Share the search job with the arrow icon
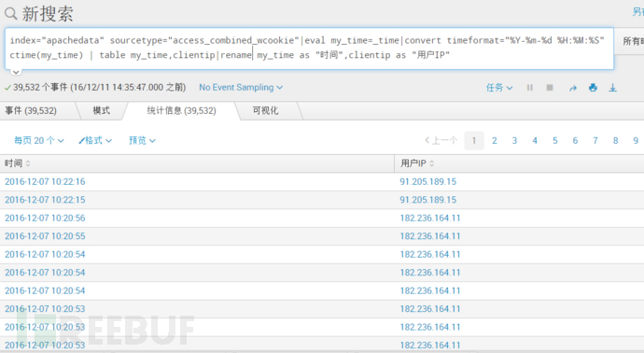Viewport: 644px width, 353px height. (x=572, y=88)
